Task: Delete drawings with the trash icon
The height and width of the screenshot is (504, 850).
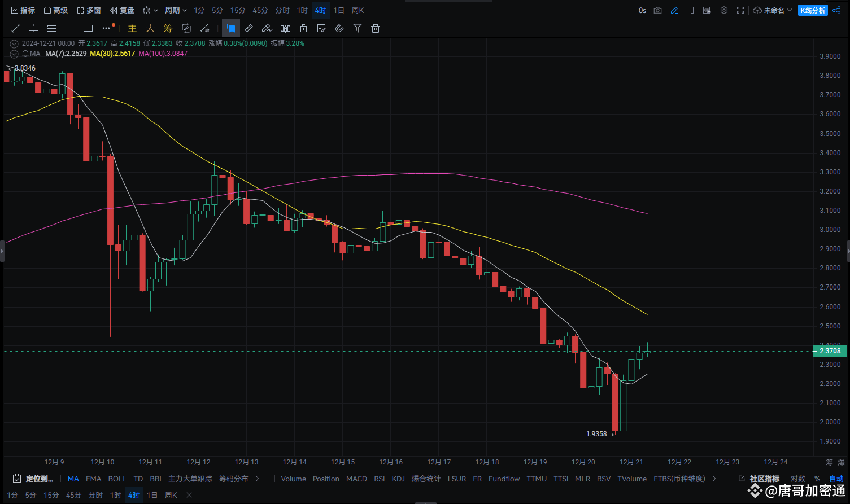Action: [x=376, y=28]
